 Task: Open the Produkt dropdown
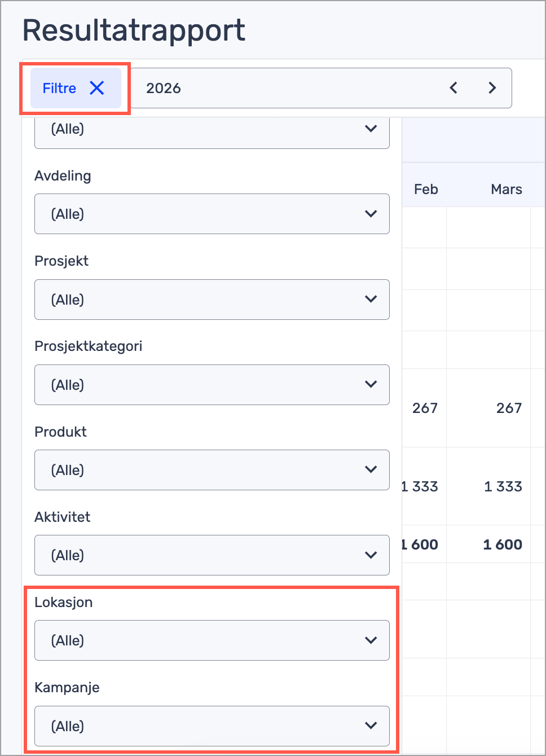pos(212,470)
